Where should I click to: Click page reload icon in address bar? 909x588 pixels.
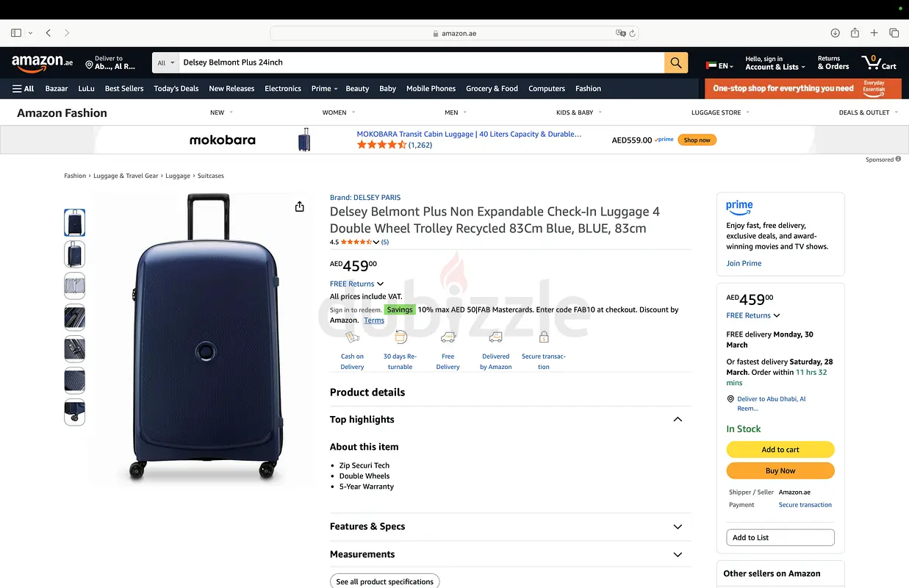(x=632, y=33)
